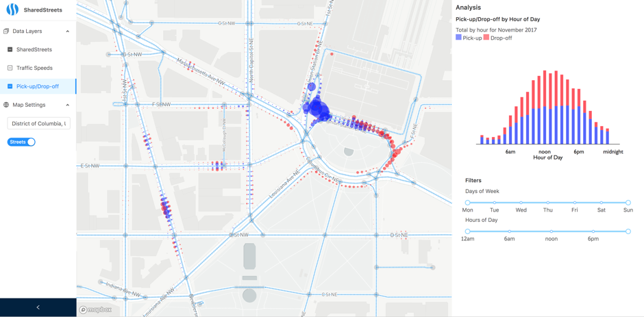The image size is (644, 317).
Task: Collapse the Data Layers section chevron
Action: (68, 31)
